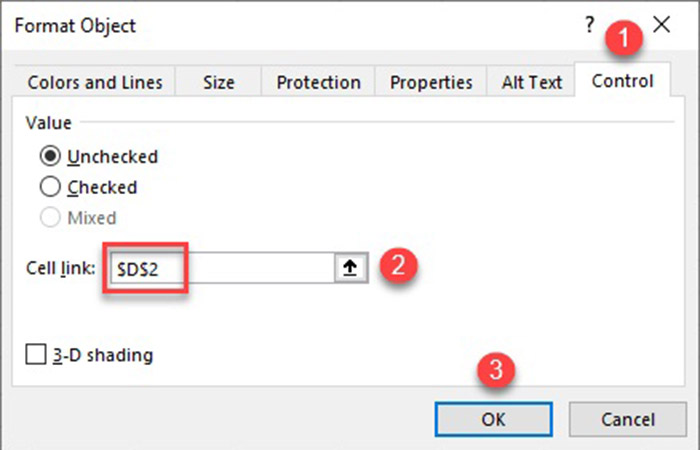Close the Format Object dialog
Screen dimensions: 700x450
pyautogui.click(x=661, y=25)
